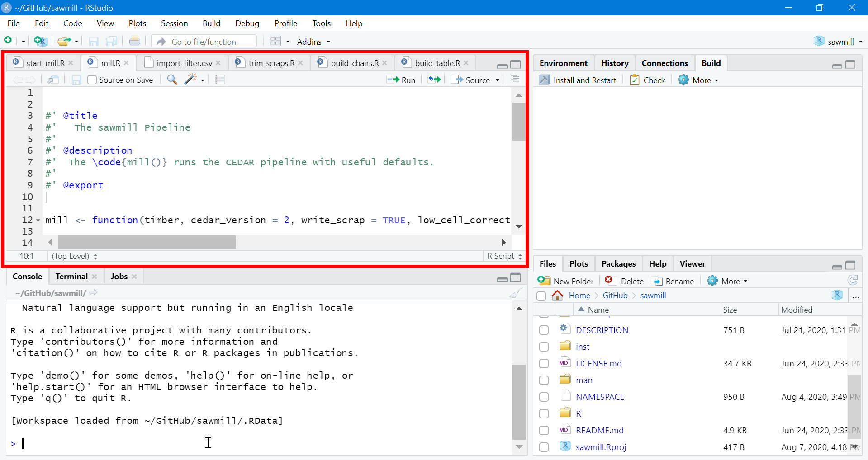Open the (Top Level) scope selector

[75, 256]
